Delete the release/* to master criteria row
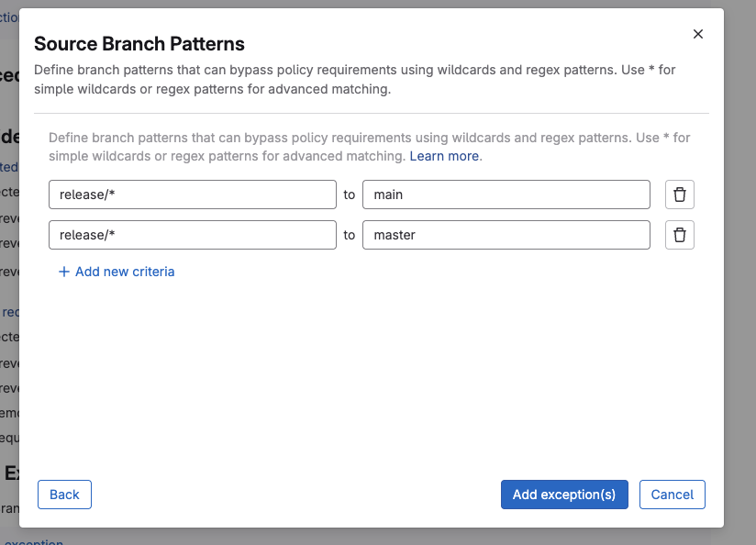This screenshot has width=756, height=545. 679,235
